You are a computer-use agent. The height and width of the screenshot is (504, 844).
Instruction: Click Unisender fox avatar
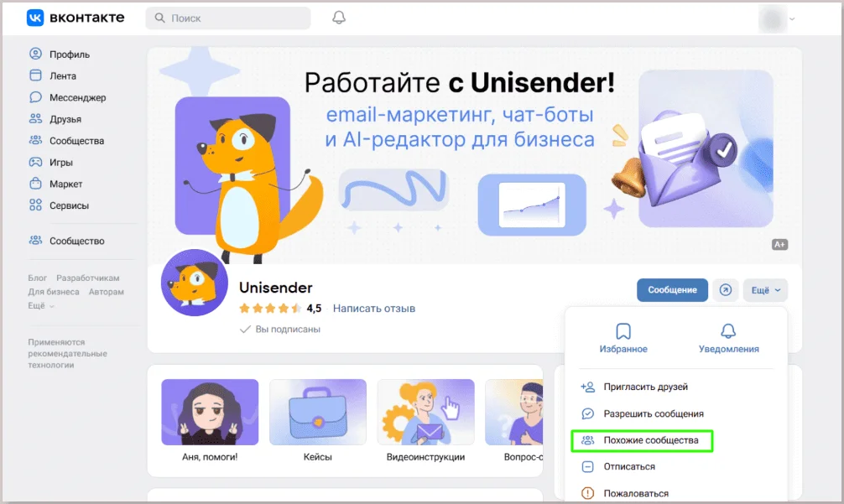(195, 283)
